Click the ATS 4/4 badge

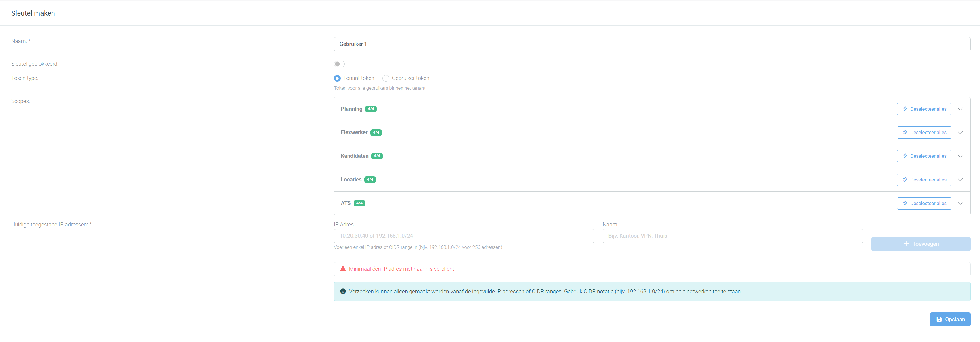pos(359,203)
